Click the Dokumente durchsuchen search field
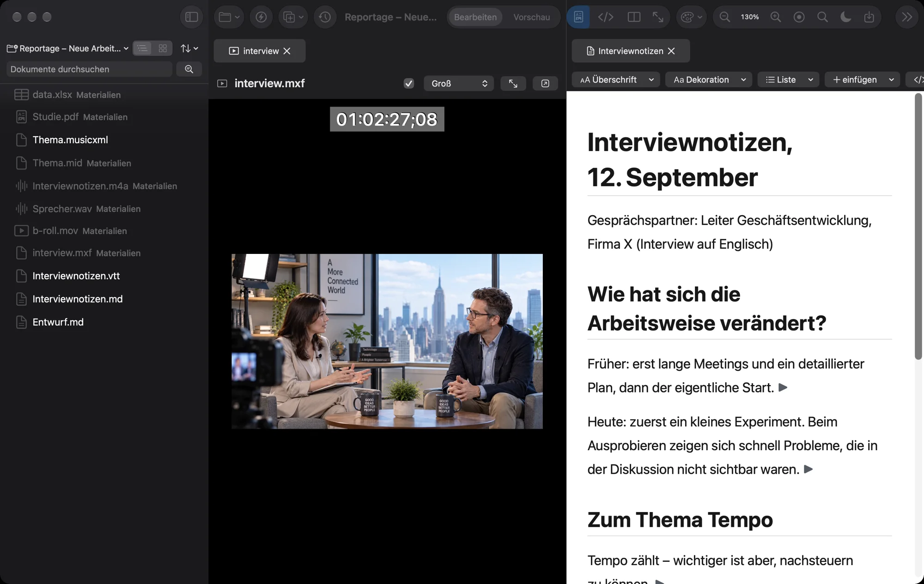Image resolution: width=924 pixels, height=584 pixels. coord(89,69)
